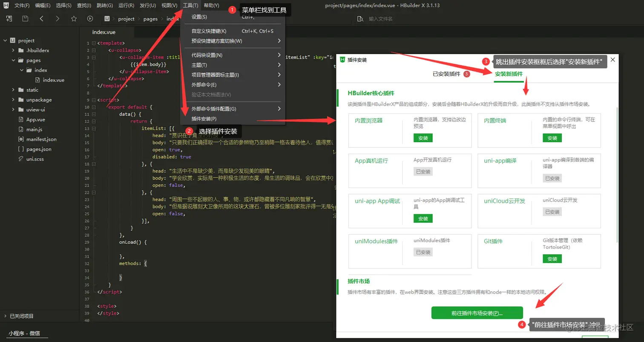Screen dimensions: 644x342
Task: Open the uniCloud云开发 plugin link
Action: point(504,201)
